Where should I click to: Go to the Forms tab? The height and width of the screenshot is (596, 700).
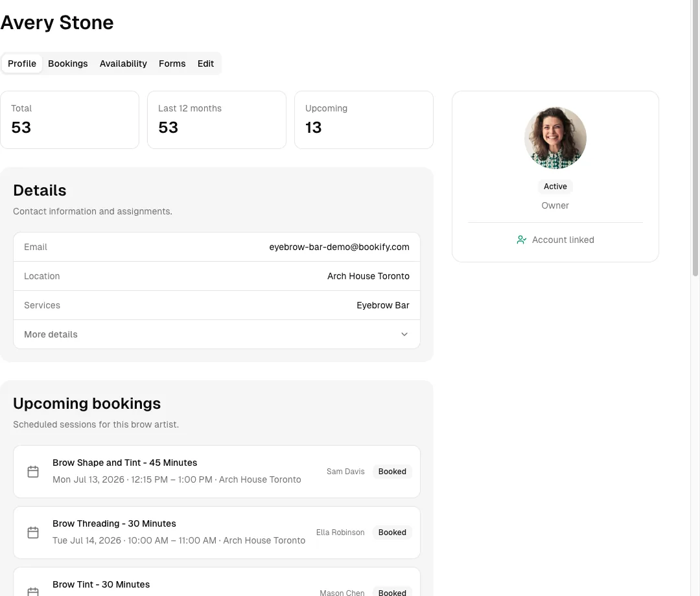click(x=172, y=63)
